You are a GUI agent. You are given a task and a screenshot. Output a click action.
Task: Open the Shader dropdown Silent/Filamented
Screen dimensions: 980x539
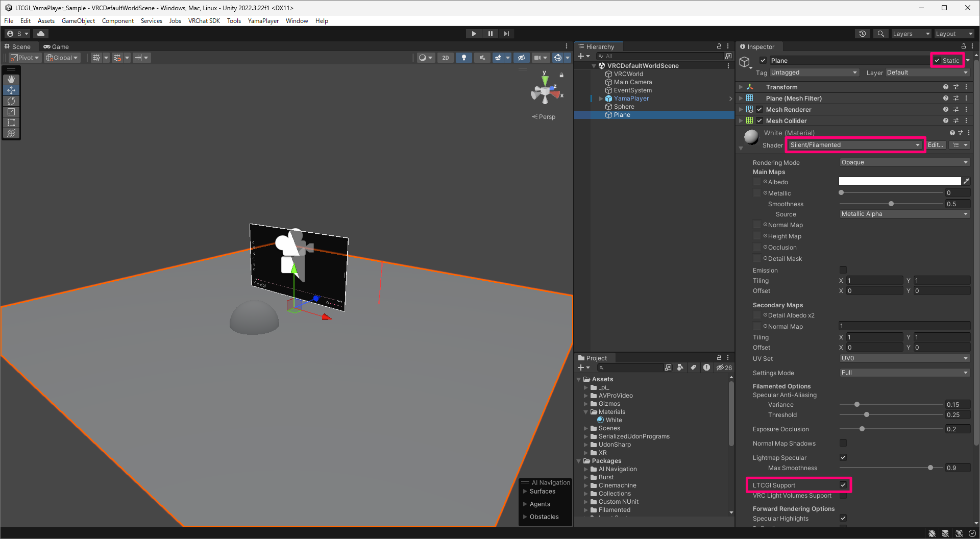point(854,145)
